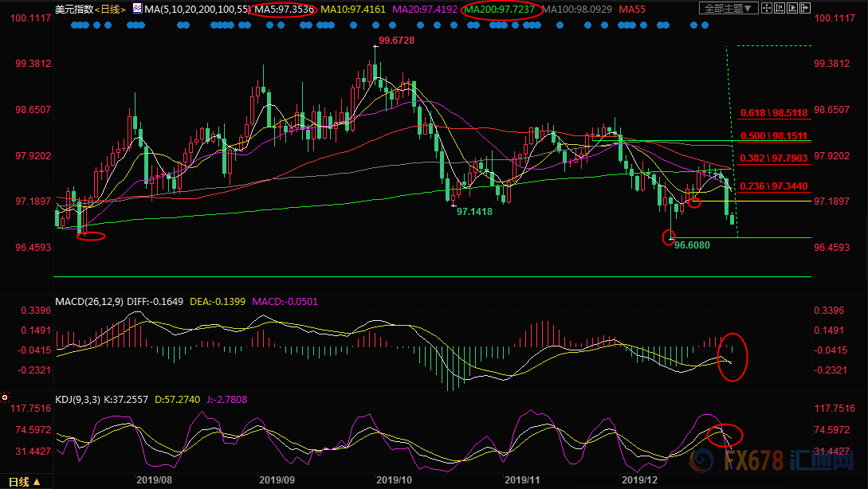Click the green MA200:97.7237 label

pos(503,10)
